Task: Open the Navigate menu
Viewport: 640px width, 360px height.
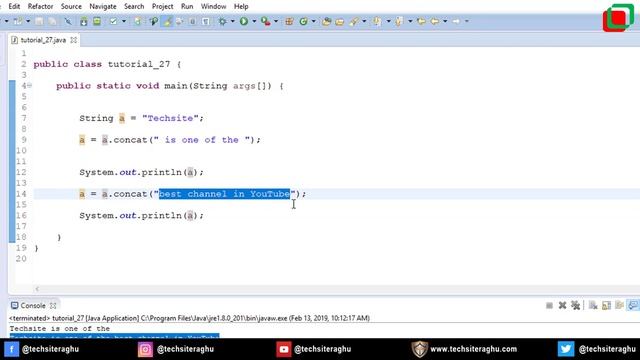Action: pos(103,7)
